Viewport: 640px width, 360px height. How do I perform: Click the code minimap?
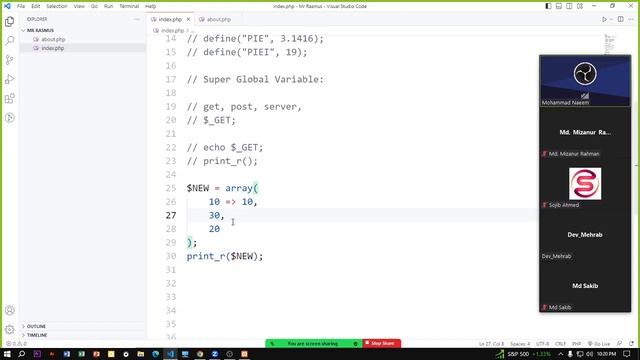[x=609, y=44]
